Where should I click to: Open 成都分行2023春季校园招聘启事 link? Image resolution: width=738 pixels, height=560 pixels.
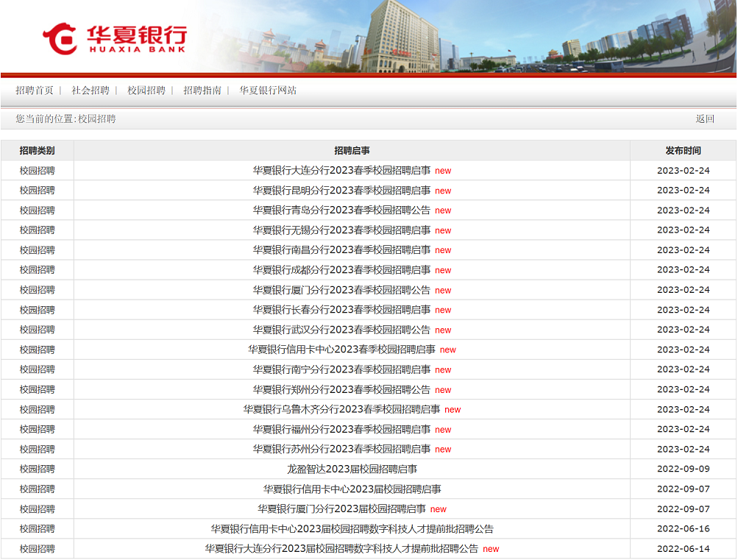(x=341, y=270)
